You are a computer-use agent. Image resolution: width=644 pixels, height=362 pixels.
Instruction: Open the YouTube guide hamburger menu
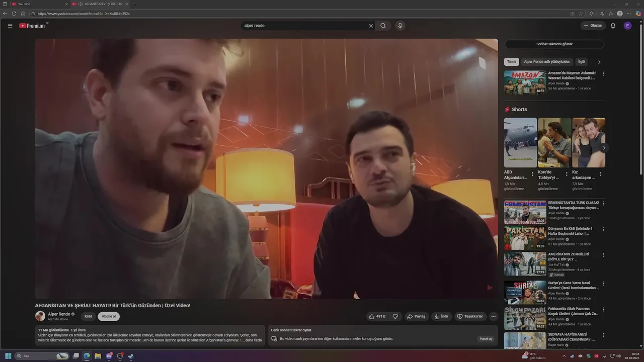[10, 26]
